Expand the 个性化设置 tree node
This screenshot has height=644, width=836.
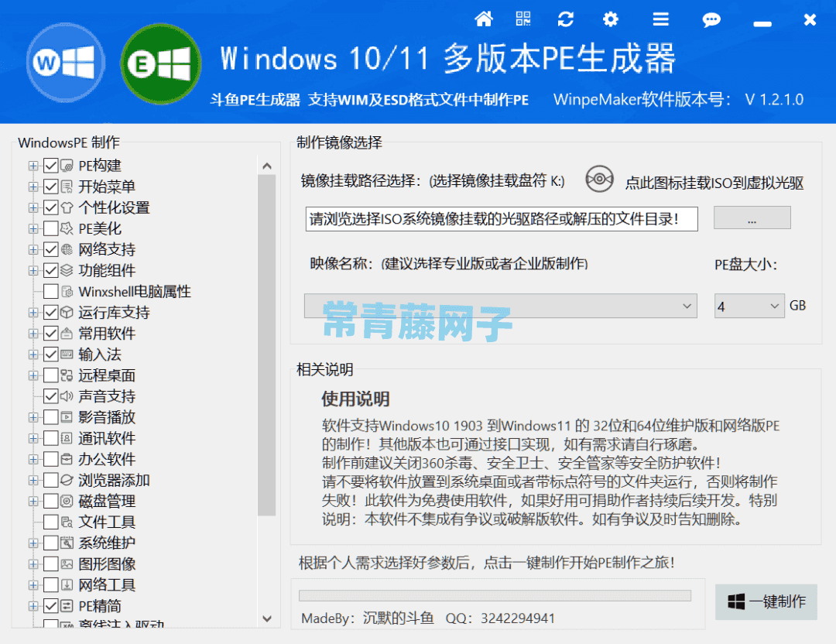tap(33, 207)
